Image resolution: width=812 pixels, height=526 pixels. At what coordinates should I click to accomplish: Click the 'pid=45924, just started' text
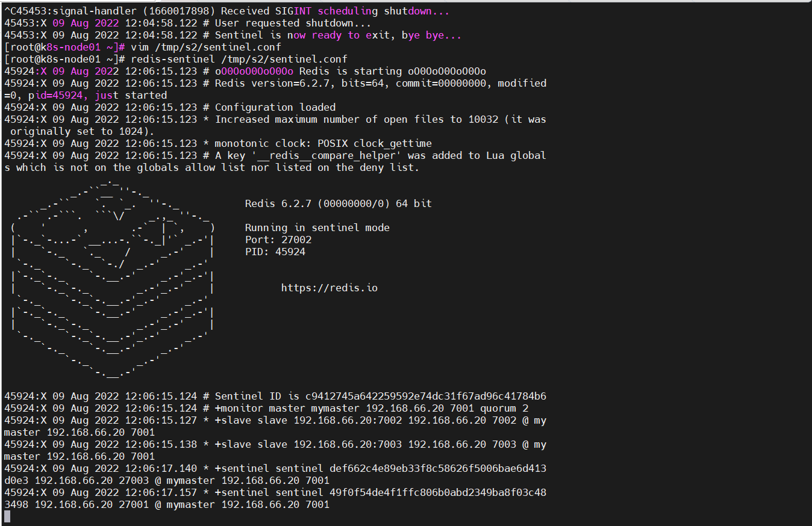tap(98, 95)
